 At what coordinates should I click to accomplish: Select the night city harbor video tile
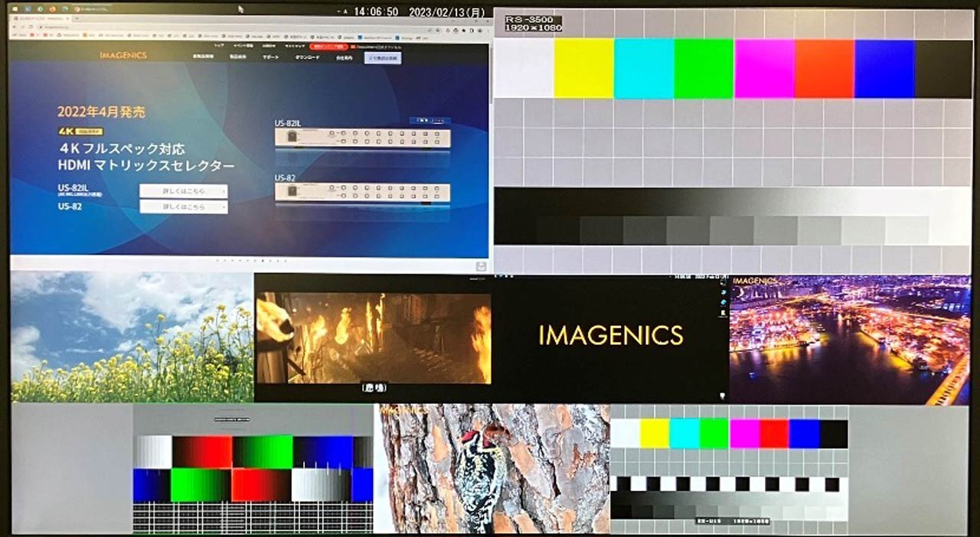850,339
